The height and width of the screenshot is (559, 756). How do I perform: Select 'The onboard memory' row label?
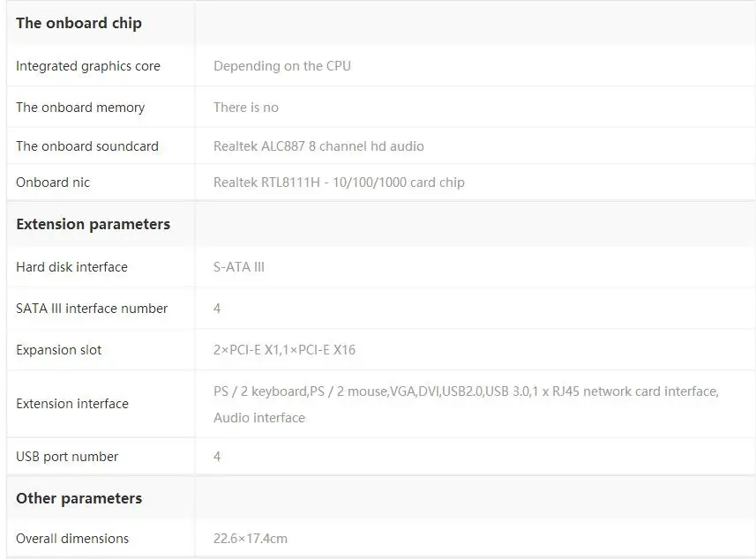point(80,108)
